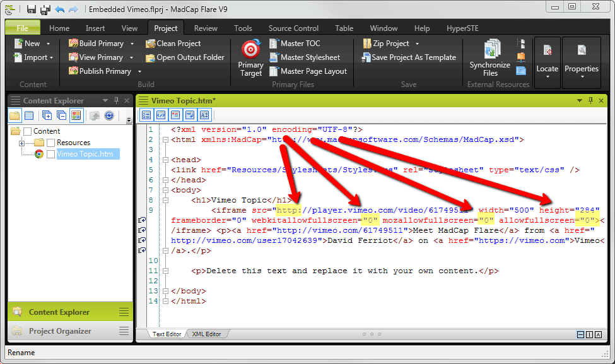Open the New dropdown arrow
The height and width of the screenshot is (364, 615).
click(48, 44)
